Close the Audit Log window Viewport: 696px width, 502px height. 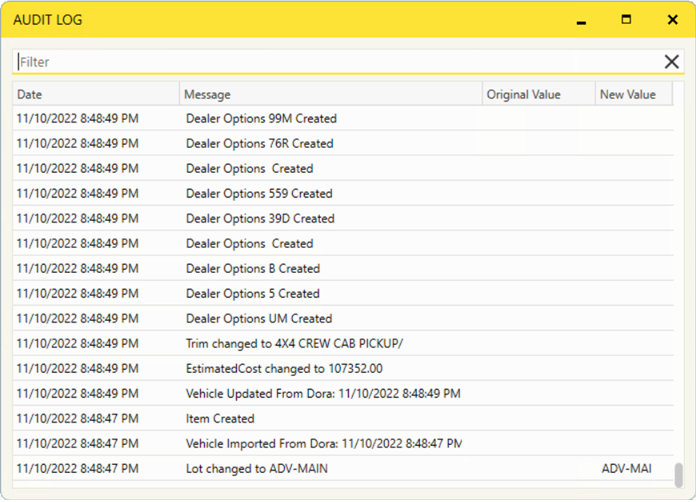pyautogui.click(x=672, y=20)
